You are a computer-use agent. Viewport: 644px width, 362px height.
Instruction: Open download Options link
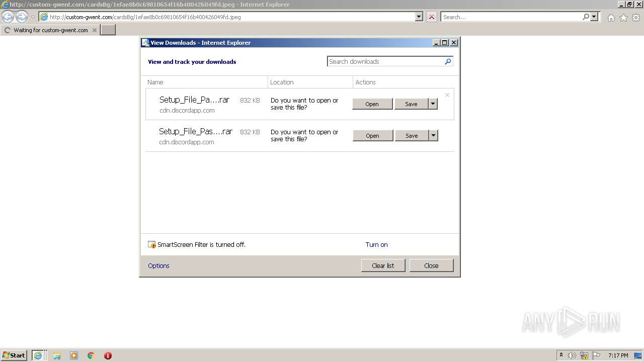[158, 266]
